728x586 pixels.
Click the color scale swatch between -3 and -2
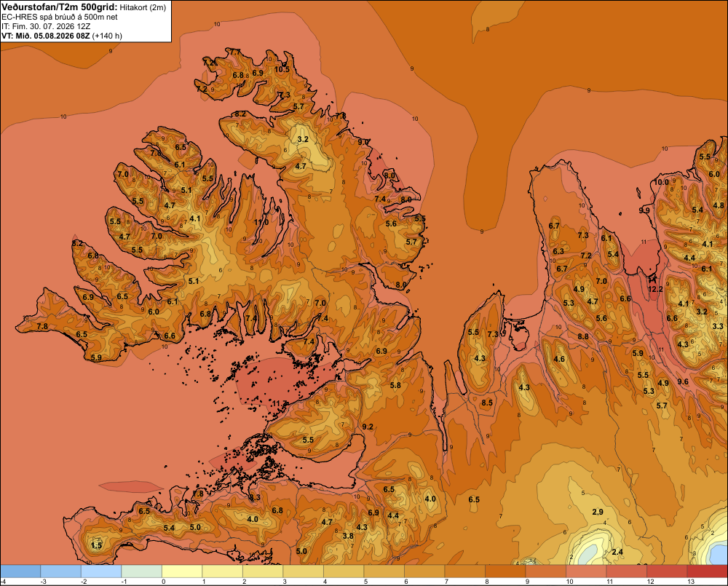(x=61, y=571)
